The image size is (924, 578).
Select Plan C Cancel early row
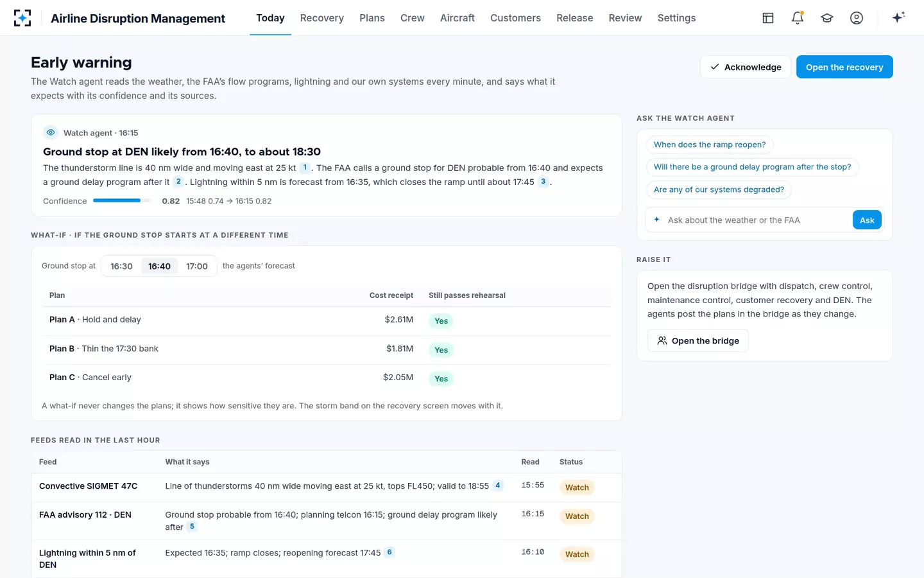pyautogui.click(x=326, y=378)
